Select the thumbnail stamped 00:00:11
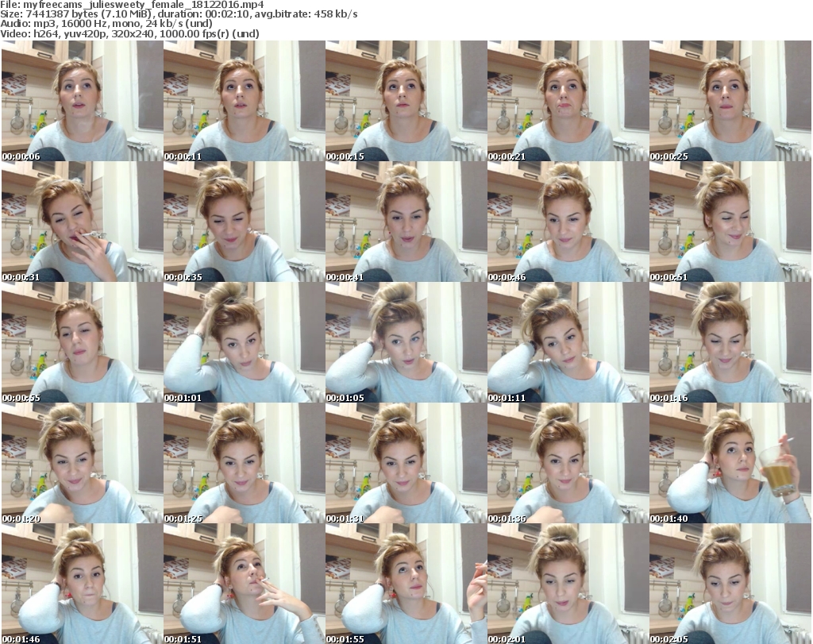The width and height of the screenshot is (813, 644). (x=245, y=101)
